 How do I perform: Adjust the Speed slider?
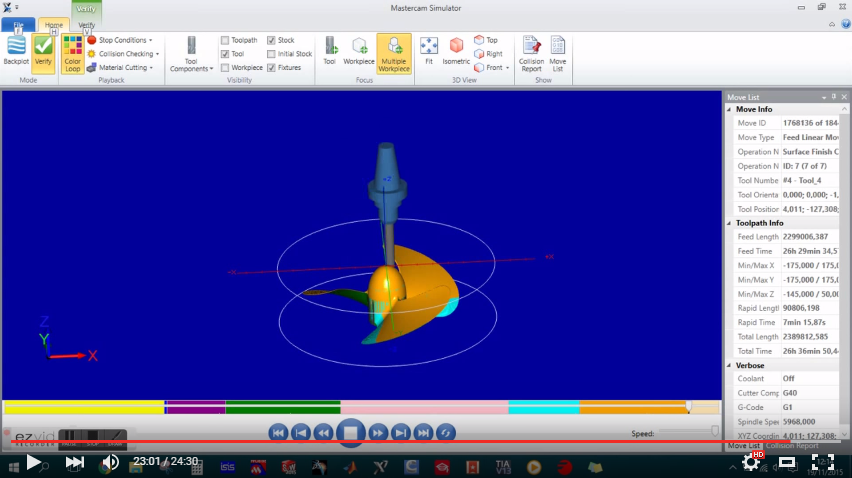coord(715,431)
